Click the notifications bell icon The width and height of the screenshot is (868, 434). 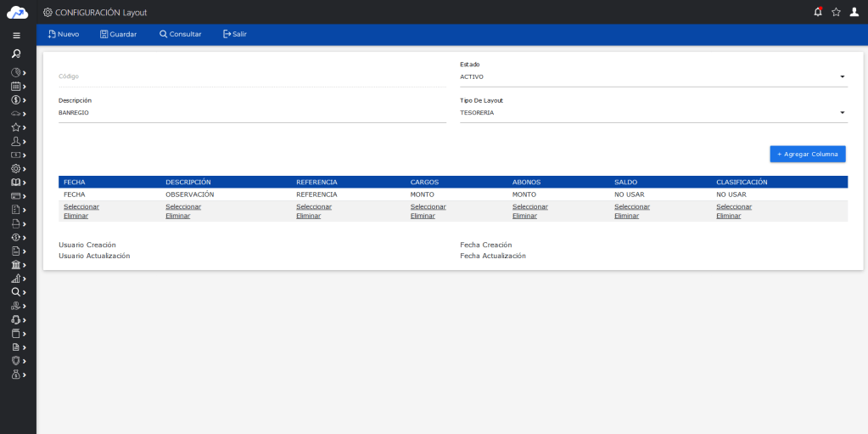(x=818, y=12)
